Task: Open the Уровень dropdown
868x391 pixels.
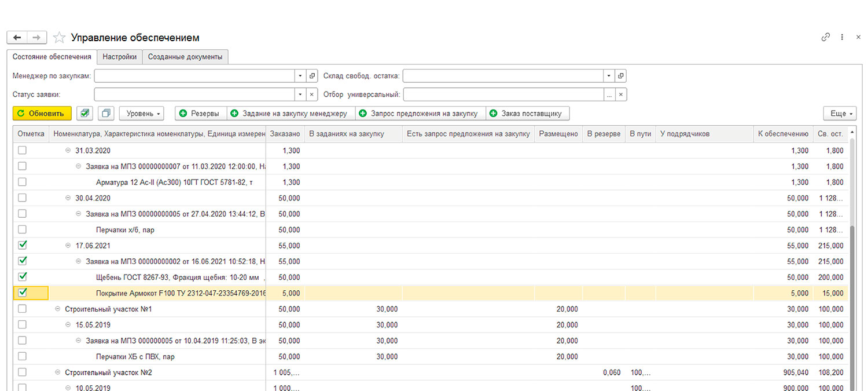Action: click(142, 114)
